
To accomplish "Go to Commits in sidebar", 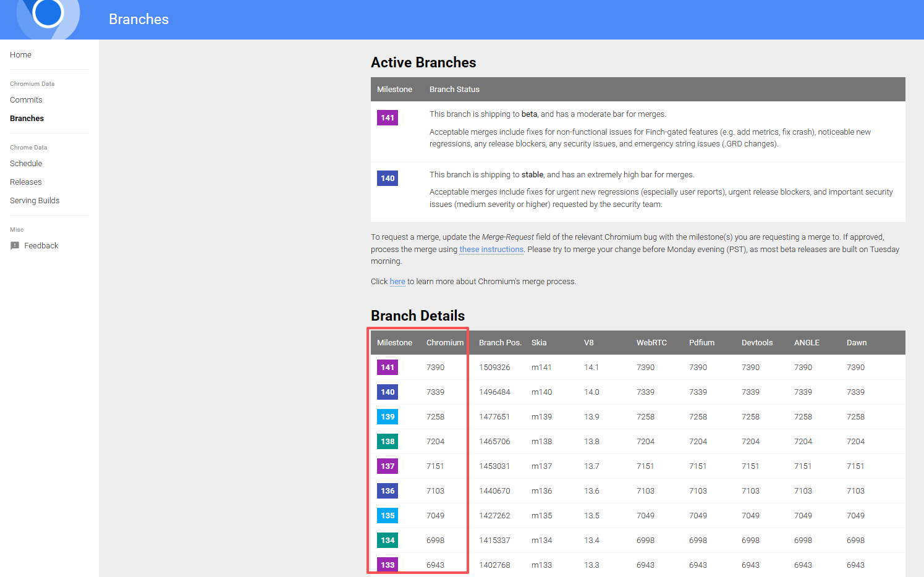I will pyautogui.click(x=26, y=100).
